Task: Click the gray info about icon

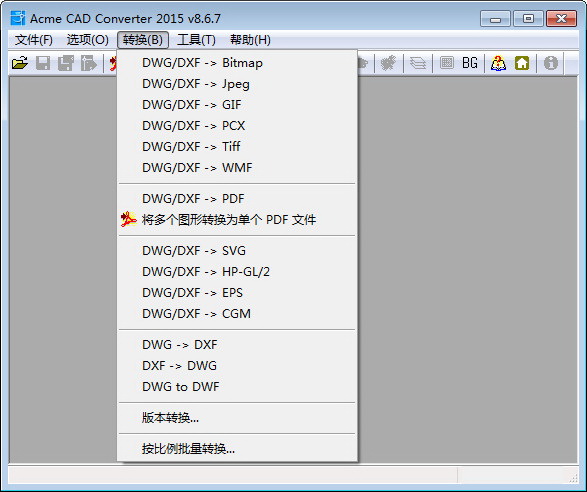Action: coord(551,63)
